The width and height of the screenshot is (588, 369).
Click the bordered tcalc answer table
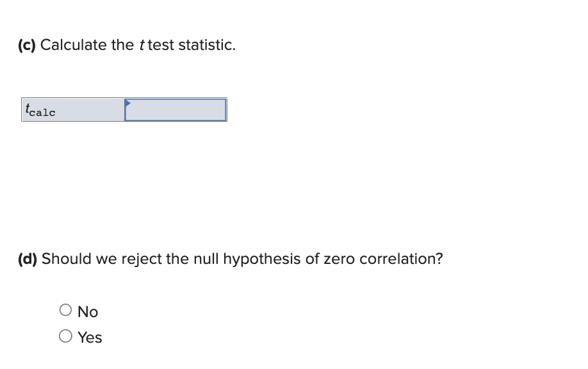[x=124, y=110]
